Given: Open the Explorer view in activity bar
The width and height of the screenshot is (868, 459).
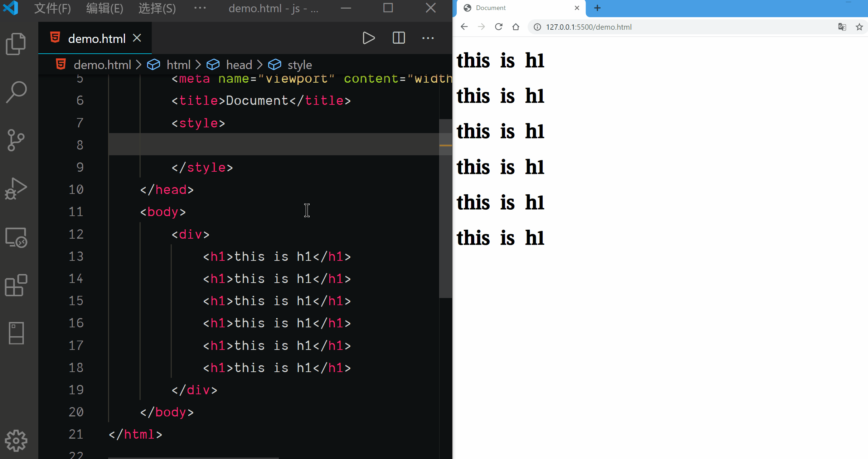Looking at the screenshot, I should coord(16,44).
